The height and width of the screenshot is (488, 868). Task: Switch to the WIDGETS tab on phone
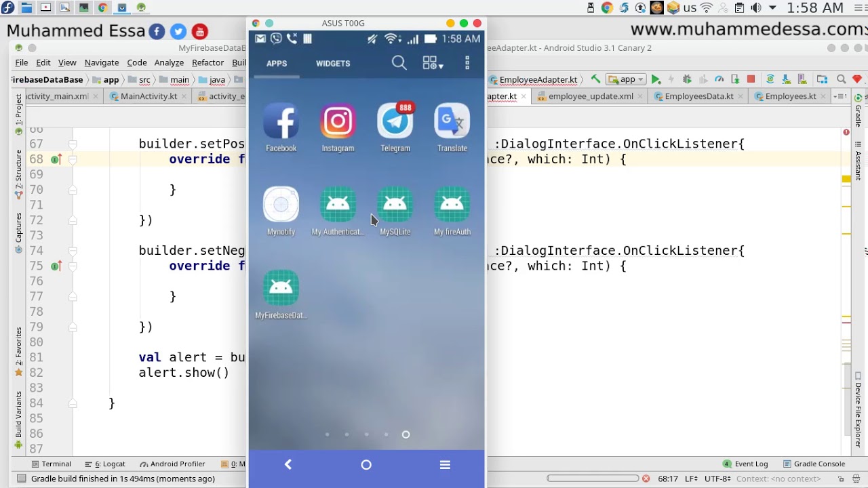click(333, 63)
